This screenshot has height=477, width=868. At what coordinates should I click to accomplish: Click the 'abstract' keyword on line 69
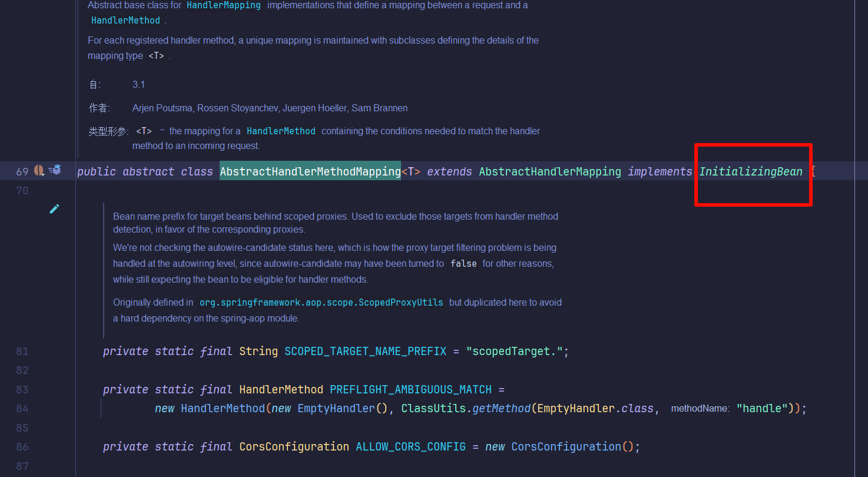click(x=148, y=171)
